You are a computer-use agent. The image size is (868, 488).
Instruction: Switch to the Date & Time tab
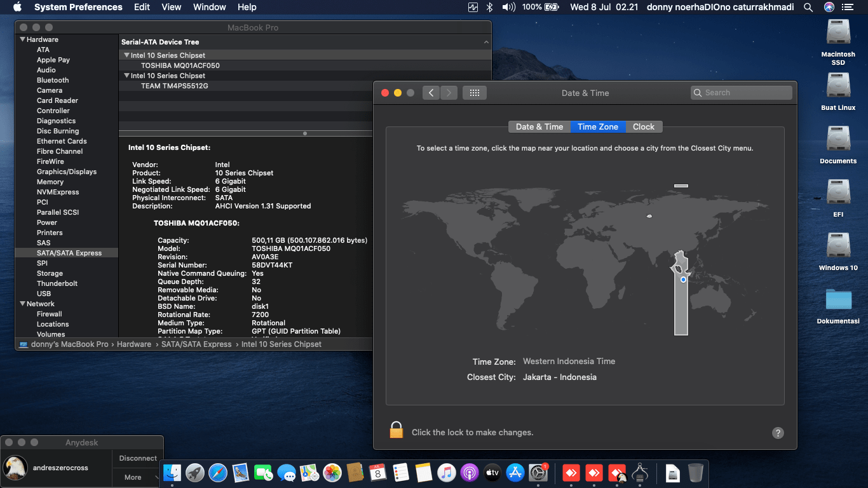pos(539,127)
